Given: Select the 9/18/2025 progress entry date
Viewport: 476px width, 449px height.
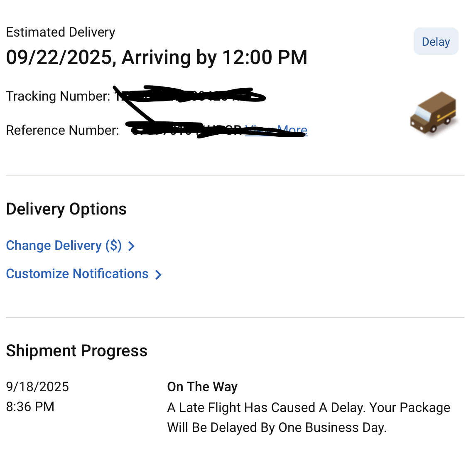Looking at the screenshot, I should [37, 387].
